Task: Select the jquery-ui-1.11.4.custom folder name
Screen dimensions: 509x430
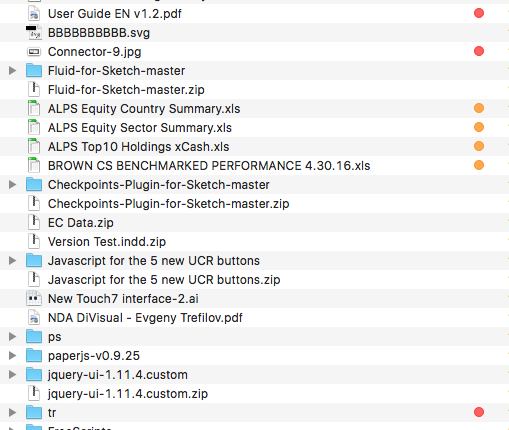Action: pos(118,375)
